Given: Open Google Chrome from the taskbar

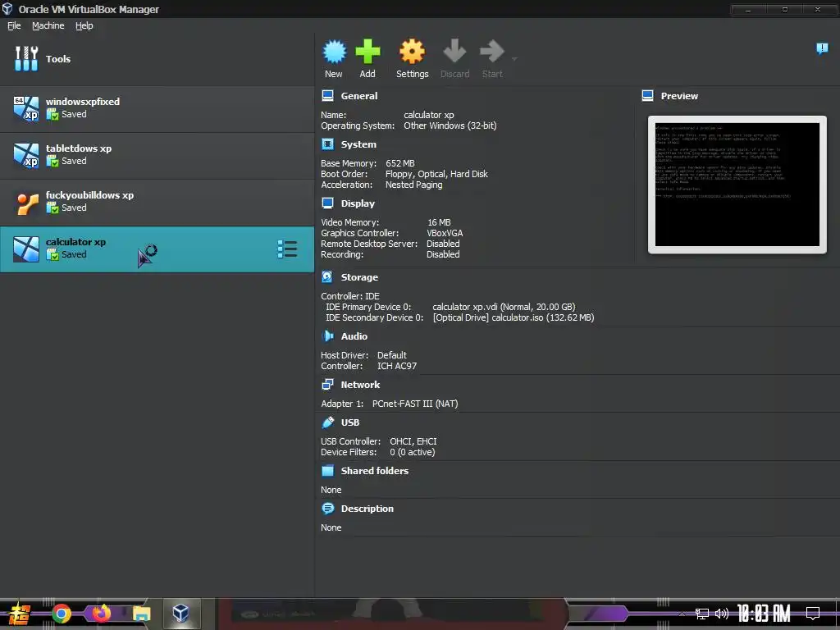Looking at the screenshot, I should (x=61, y=614).
